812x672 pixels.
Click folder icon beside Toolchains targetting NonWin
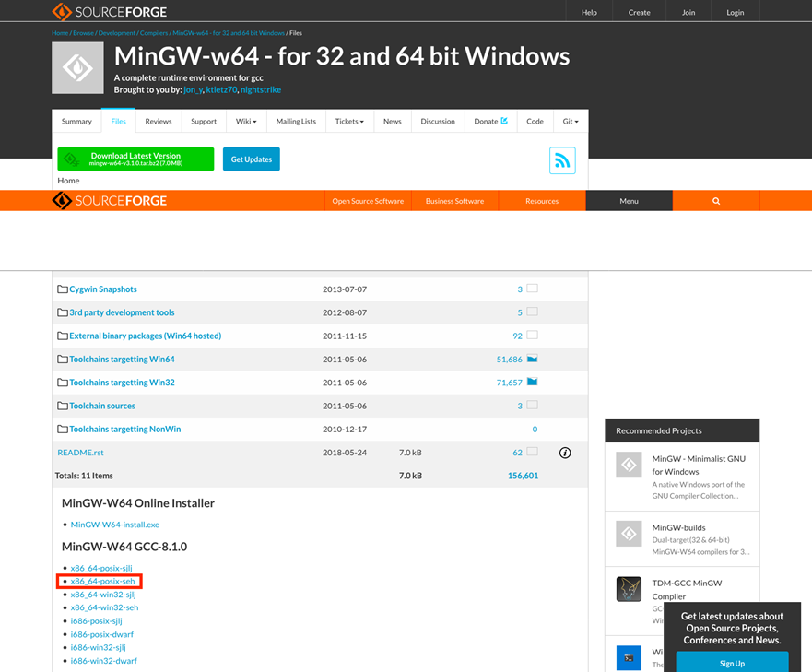(63, 429)
